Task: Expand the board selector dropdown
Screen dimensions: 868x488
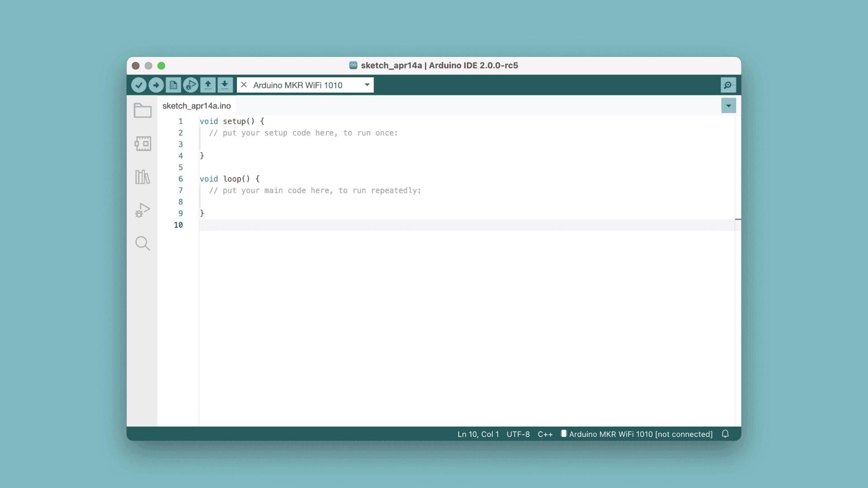Action: pyautogui.click(x=367, y=85)
